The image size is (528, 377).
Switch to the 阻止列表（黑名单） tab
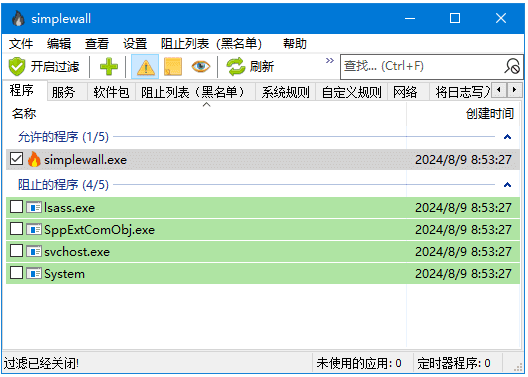click(195, 92)
